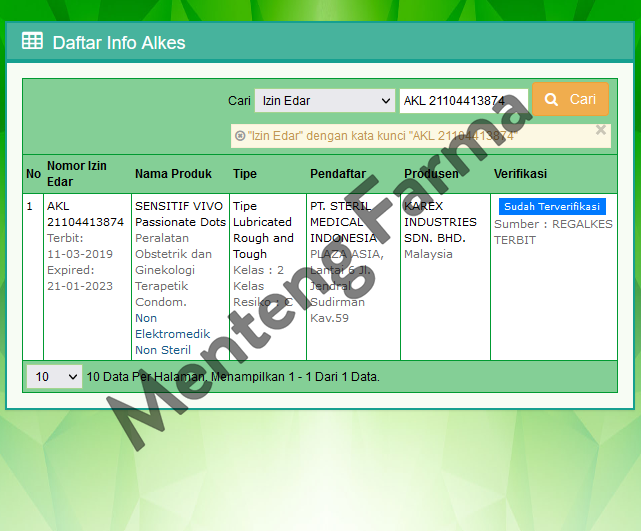Image resolution: width=641 pixels, height=531 pixels.
Task: Dismiss the search filter with the X
Action: (601, 130)
